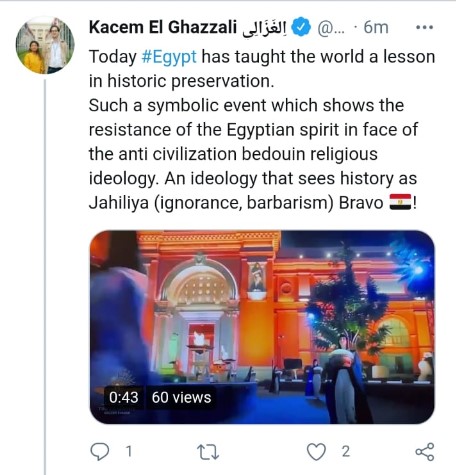Open the #Egypt hashtag link
Screen dimensions: 457x475
click(x=169, y=57)
